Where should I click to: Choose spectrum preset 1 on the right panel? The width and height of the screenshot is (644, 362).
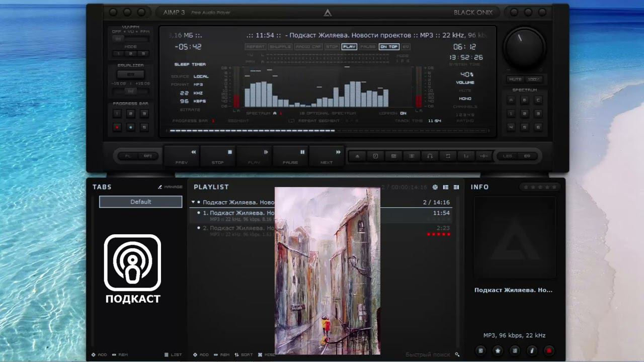click(x=511, y=114)
